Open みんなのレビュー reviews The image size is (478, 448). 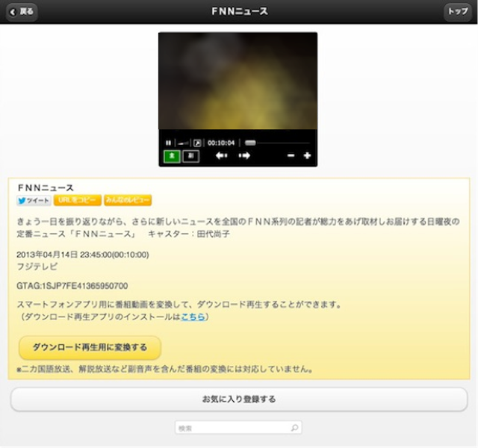pos(128,200)
